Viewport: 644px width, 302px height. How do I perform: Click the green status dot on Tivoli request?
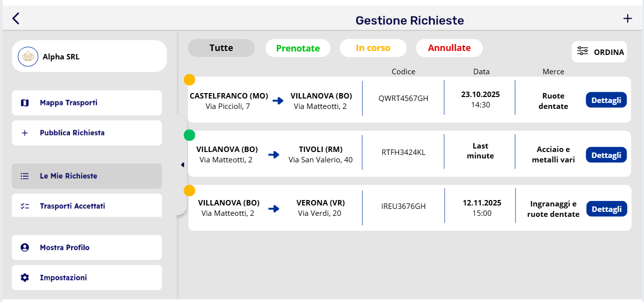189,135
